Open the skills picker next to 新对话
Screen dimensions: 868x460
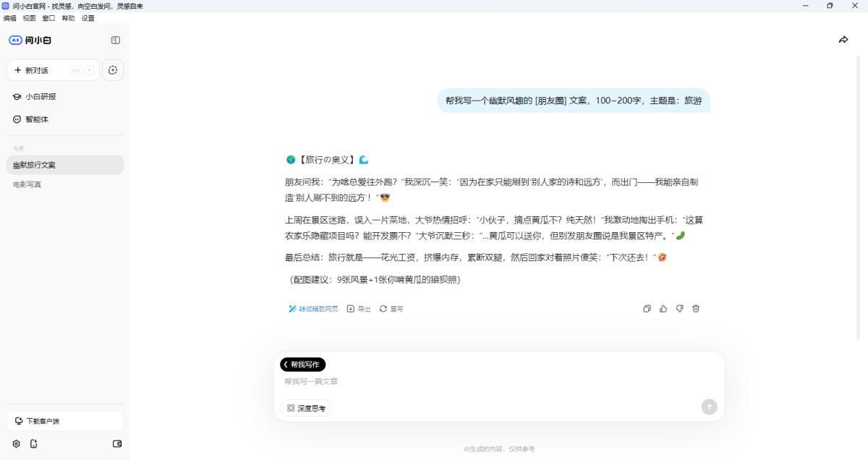(x=113, y=69)
